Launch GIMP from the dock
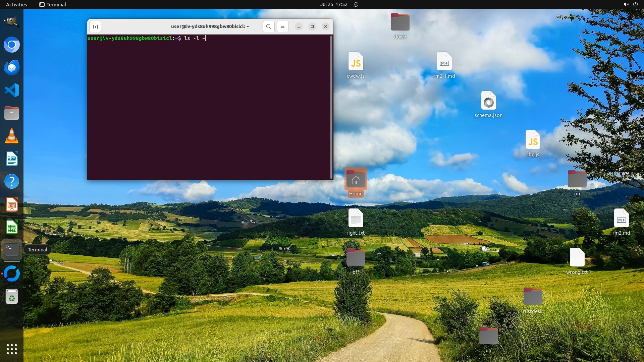 coord(12,22)
